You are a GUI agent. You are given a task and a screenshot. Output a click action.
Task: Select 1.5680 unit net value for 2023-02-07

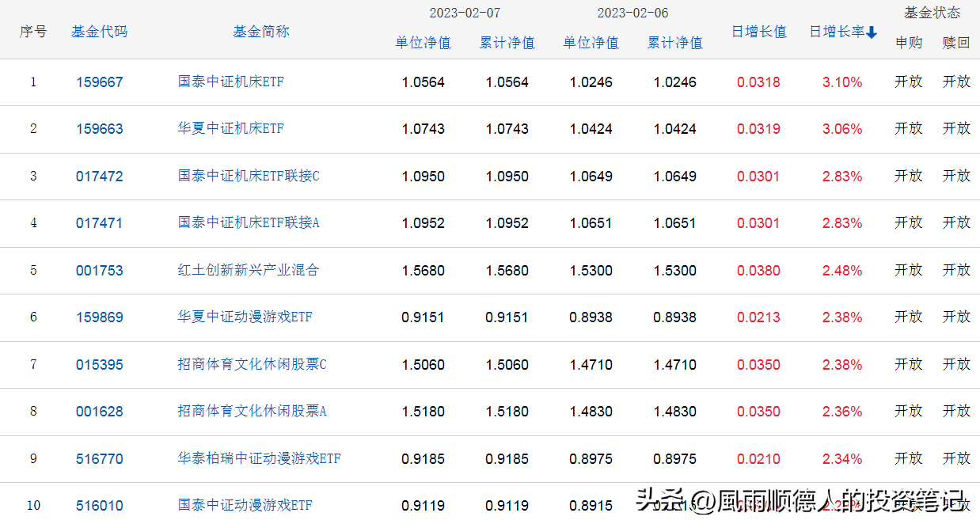[424, 271]
